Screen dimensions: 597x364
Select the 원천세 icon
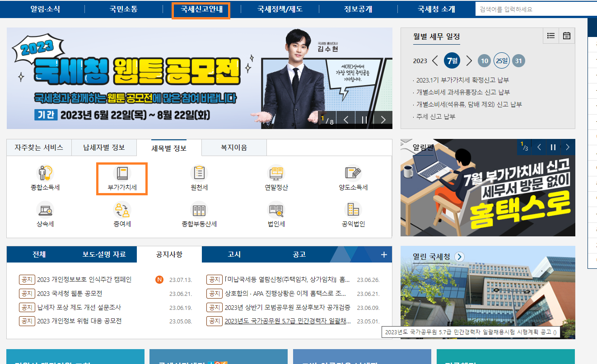click(x=199, y=173)
